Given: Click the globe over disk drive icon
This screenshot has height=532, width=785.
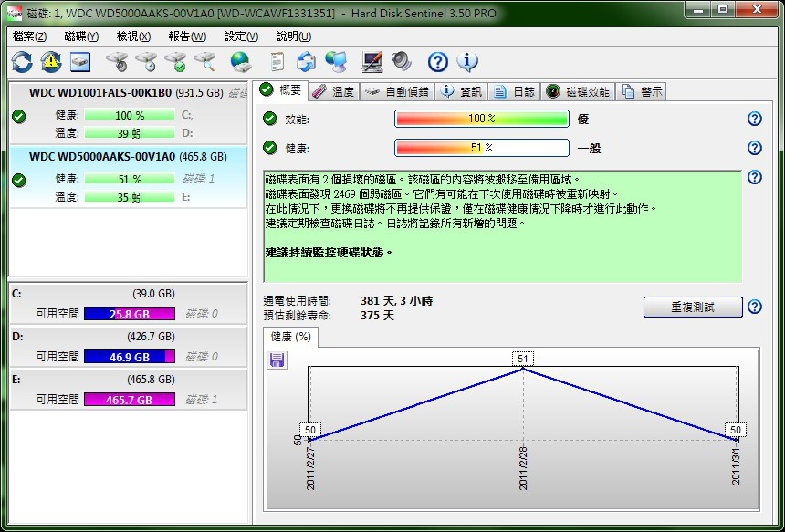Looking at the screenshot, I should pos(241,62).
